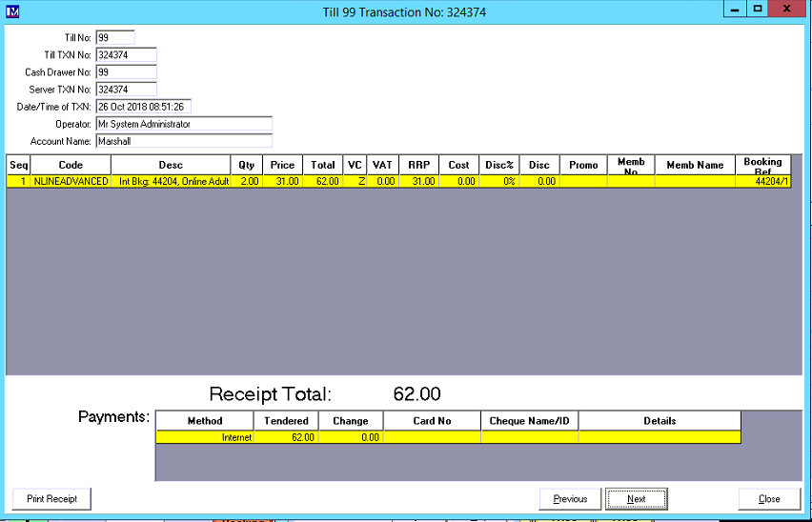The image size is (812, 522).
Task: Minimize the transaction window
Action: pyautogui.click(x=735, y=9)
